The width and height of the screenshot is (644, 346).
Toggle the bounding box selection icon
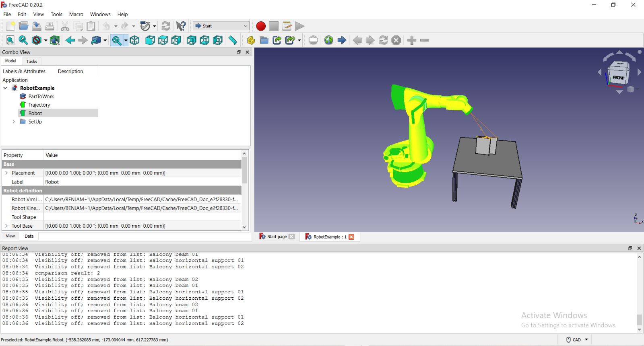[55, 40]
